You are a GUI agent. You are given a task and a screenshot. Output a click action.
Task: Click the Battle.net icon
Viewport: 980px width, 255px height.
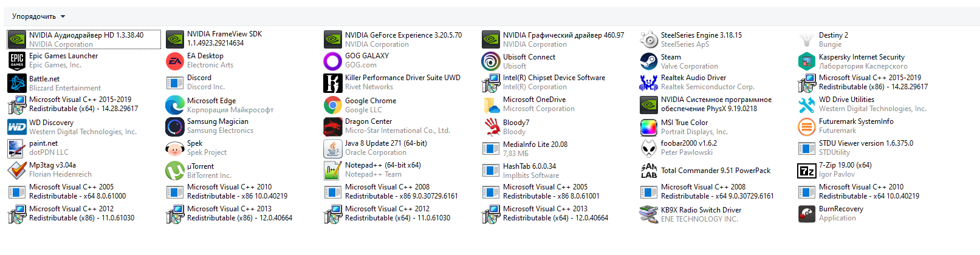click(x=17, y=83)
